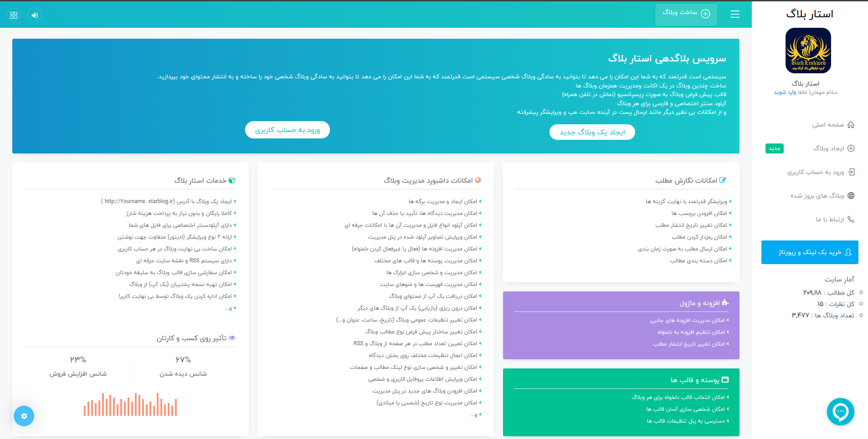Screen dimensions: 868x439
Task: Select امکان دسته بندی مطالب item
Action: click(699, 260)
